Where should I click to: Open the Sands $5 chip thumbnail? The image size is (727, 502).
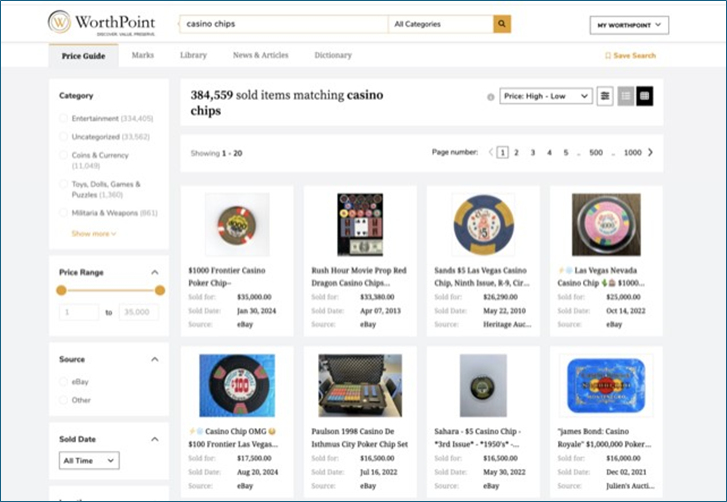click(483, 225)
